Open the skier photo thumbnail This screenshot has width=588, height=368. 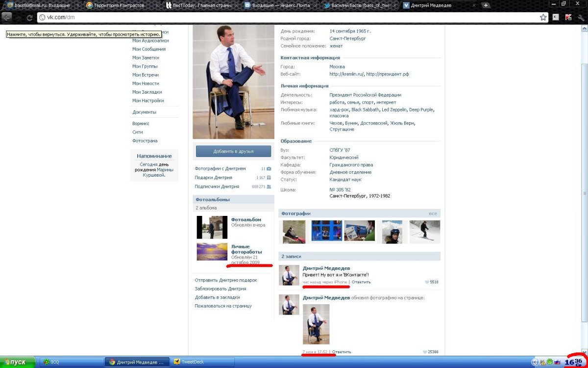[424, 232]
